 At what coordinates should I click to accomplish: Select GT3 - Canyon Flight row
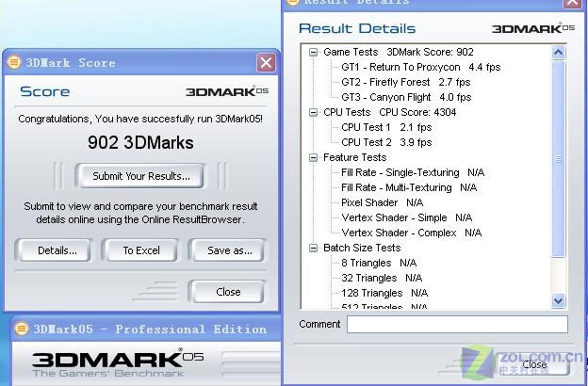click(x=406, y=97)
